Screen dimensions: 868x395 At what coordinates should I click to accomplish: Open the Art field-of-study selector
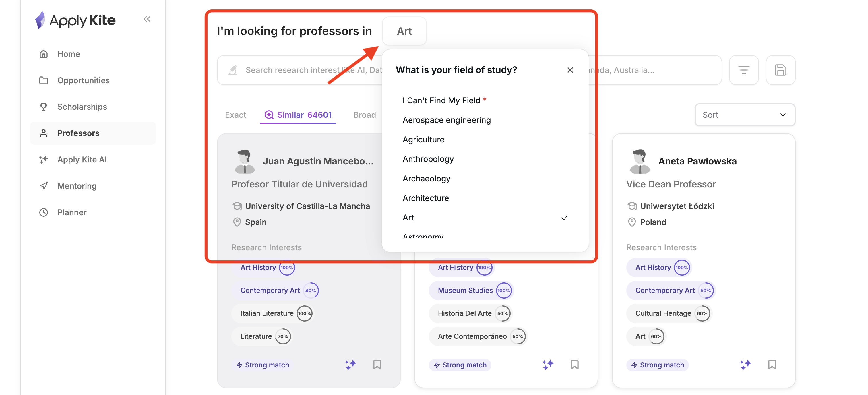click(x=404, y=31)
